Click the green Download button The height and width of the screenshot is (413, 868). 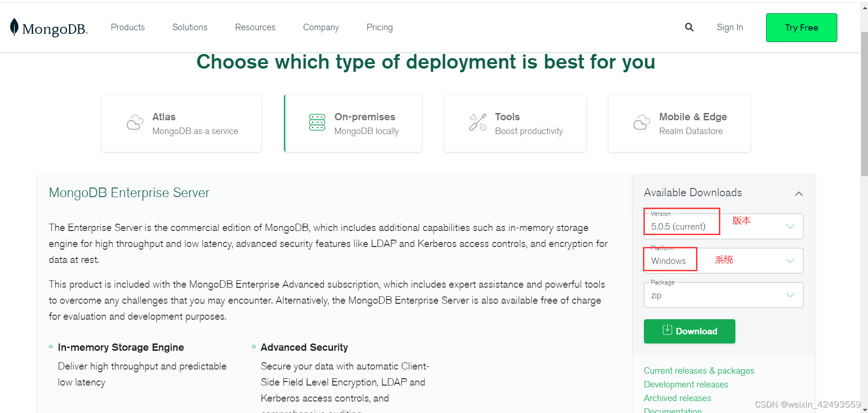689,331
